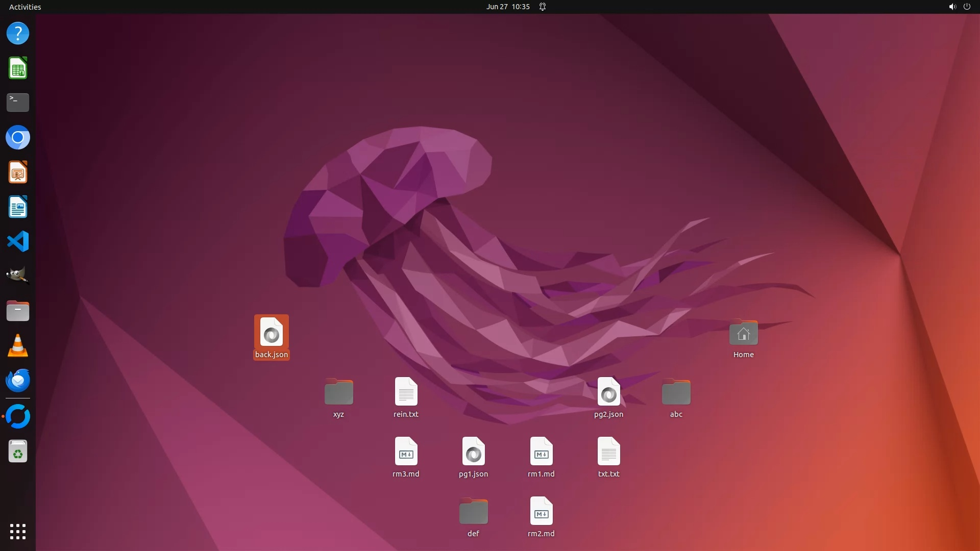Click the Help icon in the dock
The height and width of the screenshot is (551, 980).
pyautogui.click(x=18, y=34)
